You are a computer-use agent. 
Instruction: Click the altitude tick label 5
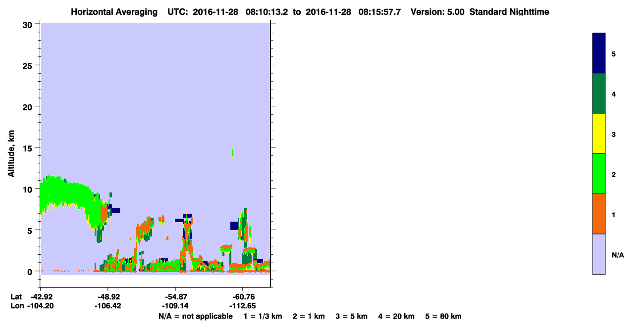point(31,230)
